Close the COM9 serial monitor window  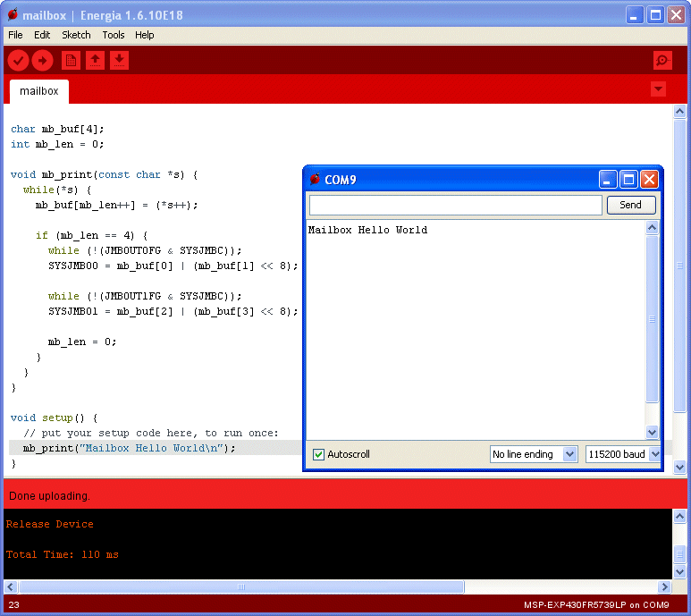coord(649,180)
